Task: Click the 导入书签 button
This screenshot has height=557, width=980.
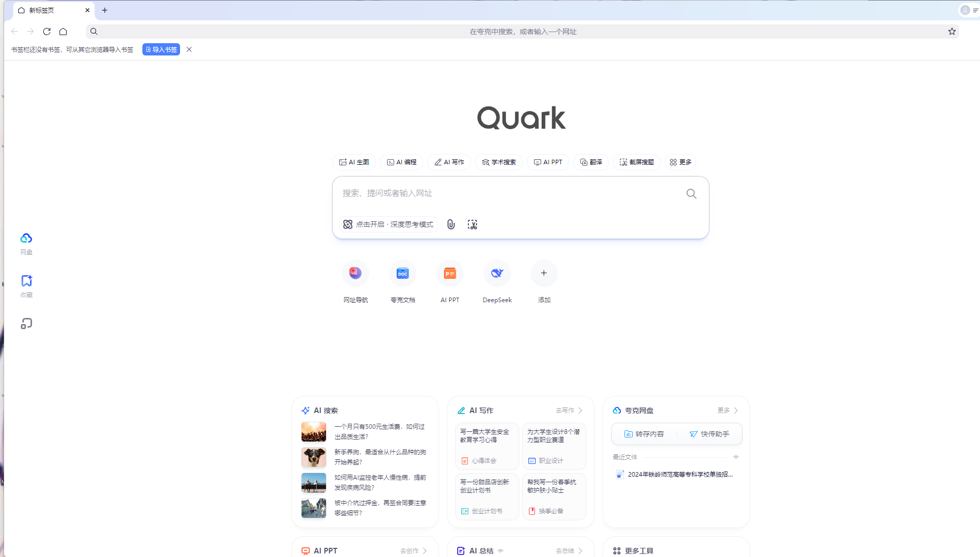Action: click(x=161, y=49)
